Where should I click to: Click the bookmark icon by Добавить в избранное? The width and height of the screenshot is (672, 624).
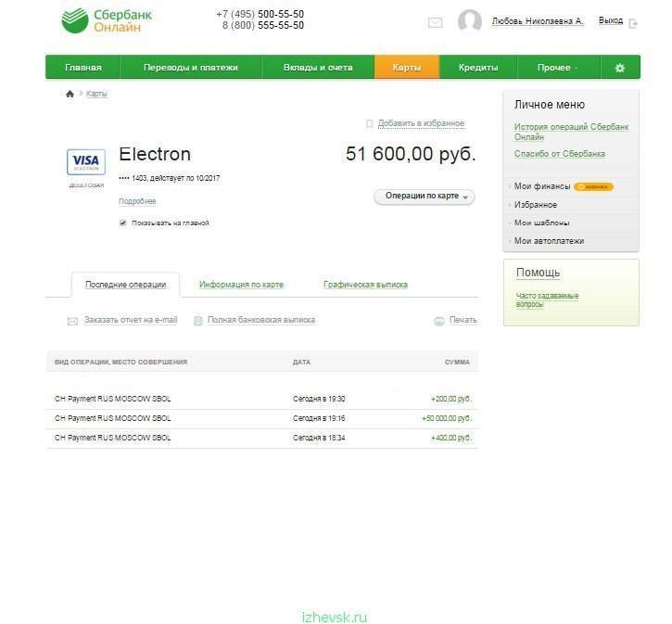click(370, 124)
